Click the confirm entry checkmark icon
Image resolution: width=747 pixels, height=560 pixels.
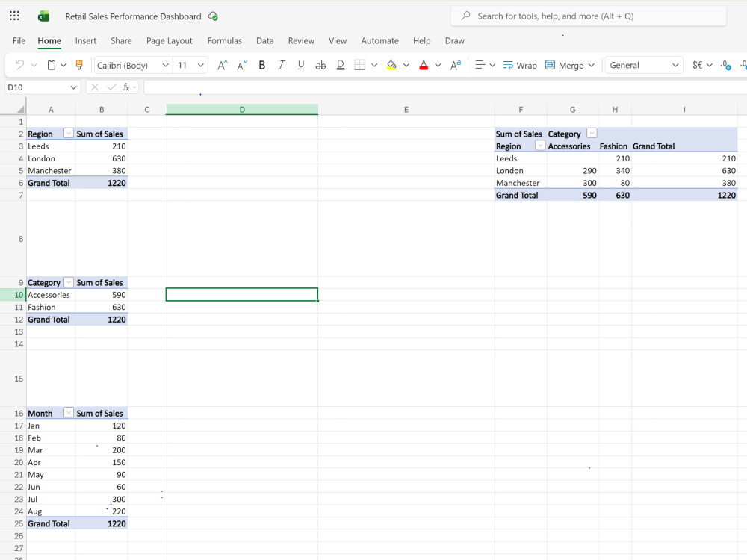[112, 87]
